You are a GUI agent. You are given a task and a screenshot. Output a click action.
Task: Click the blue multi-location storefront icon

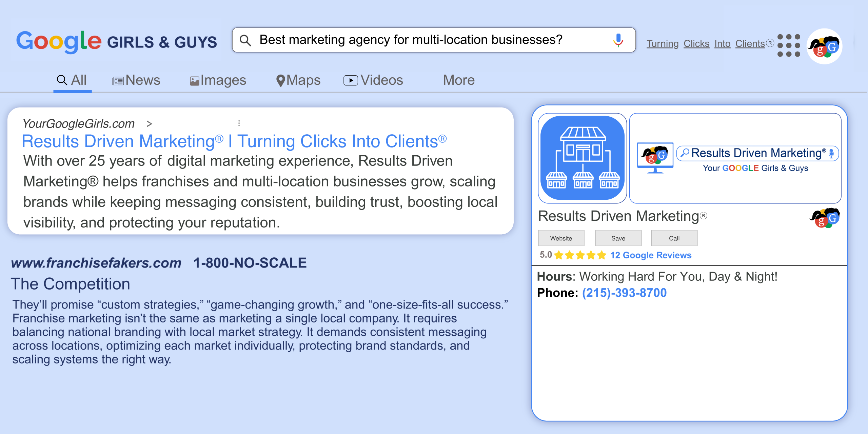[x=582, y=158]
